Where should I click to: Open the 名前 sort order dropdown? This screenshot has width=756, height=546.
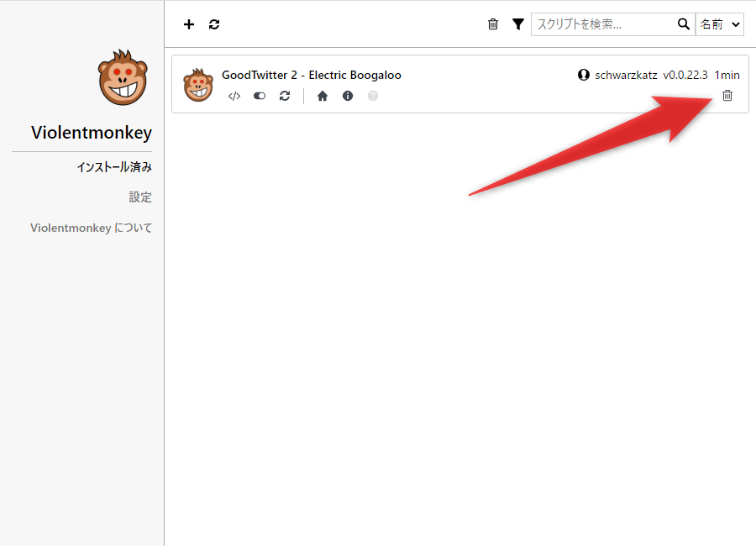coord(719,24)
